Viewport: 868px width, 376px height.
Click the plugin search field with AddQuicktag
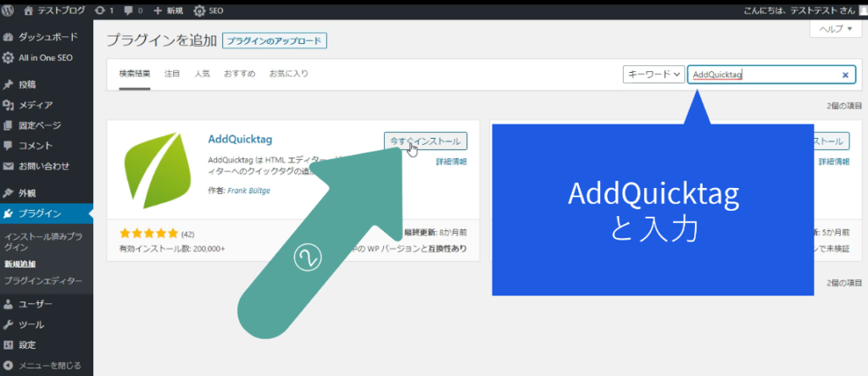(771, 75)
